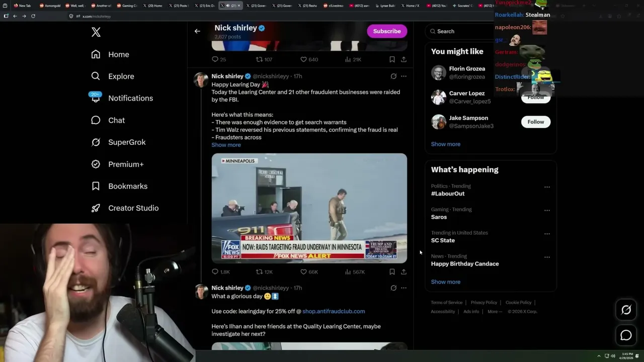The height and width of the screenshot is (362, 644).
Task: Like the post with 66K likes
Action: tap(309, 272)
